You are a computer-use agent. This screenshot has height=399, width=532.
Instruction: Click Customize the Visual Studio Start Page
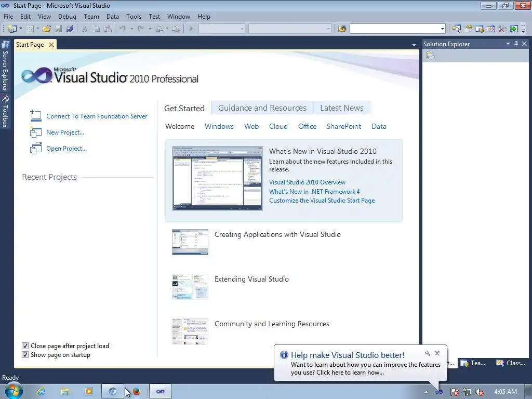pyautogui.click(x=322, y=200)
